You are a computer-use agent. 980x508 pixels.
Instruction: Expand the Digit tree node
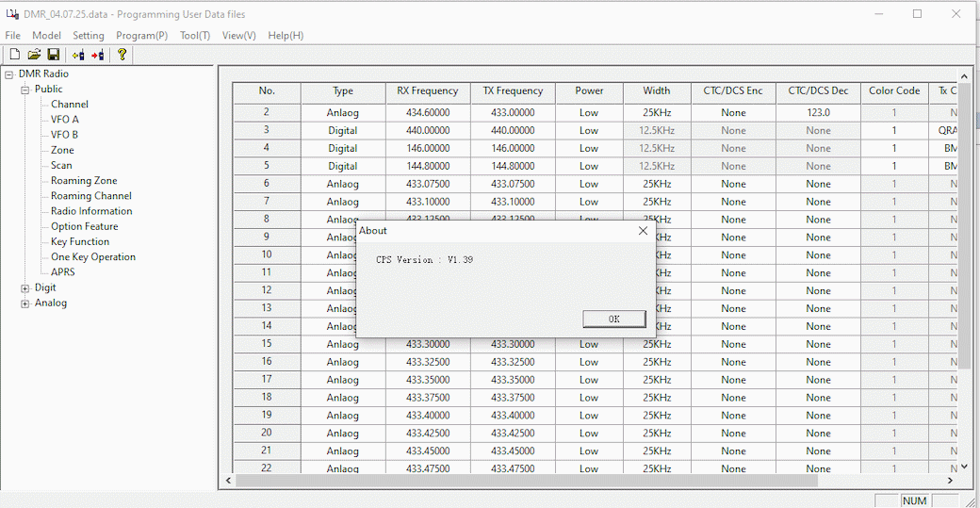(x=25, y=288)
